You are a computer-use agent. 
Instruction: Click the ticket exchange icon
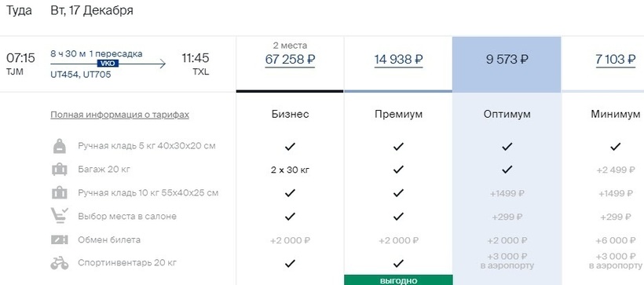click(60, 239)
